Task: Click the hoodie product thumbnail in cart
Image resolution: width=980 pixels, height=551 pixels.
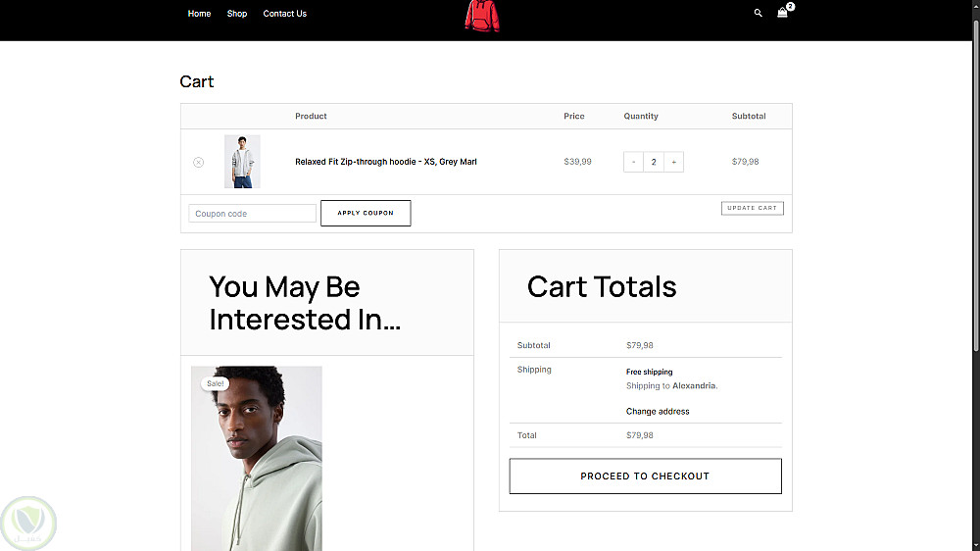Action: [x=242, y=162]
